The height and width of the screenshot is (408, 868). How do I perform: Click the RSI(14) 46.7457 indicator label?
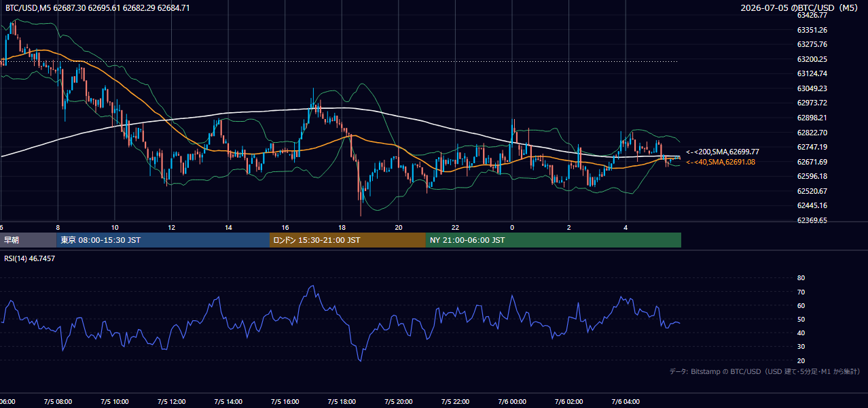coord(30,258)
